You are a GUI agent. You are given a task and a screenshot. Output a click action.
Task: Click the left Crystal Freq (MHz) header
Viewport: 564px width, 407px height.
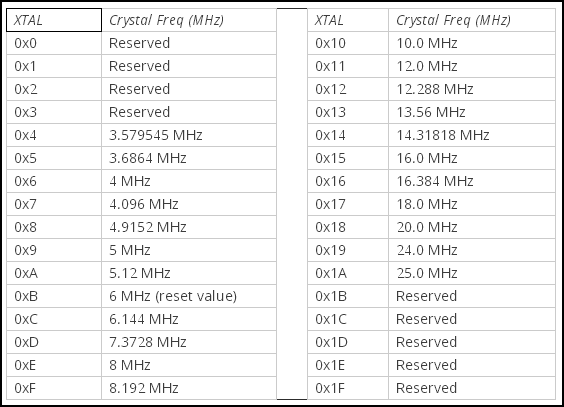point(189,20)
